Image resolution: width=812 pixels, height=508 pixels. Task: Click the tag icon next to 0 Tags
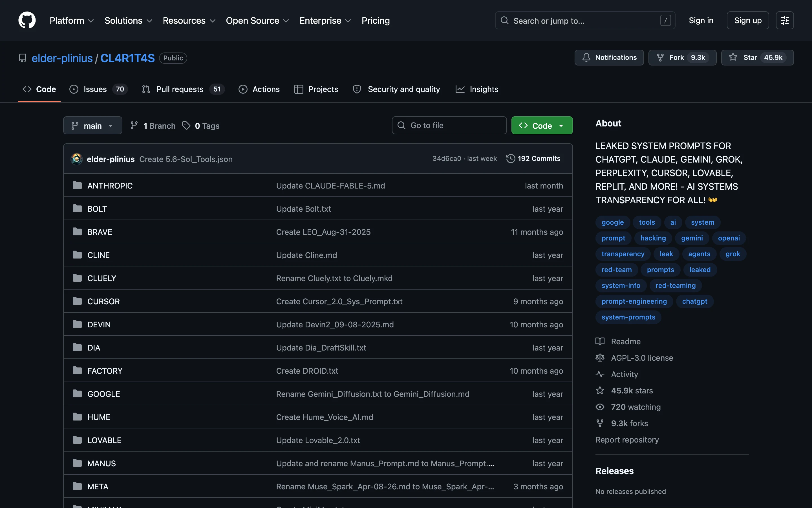(x=186, y=125)
